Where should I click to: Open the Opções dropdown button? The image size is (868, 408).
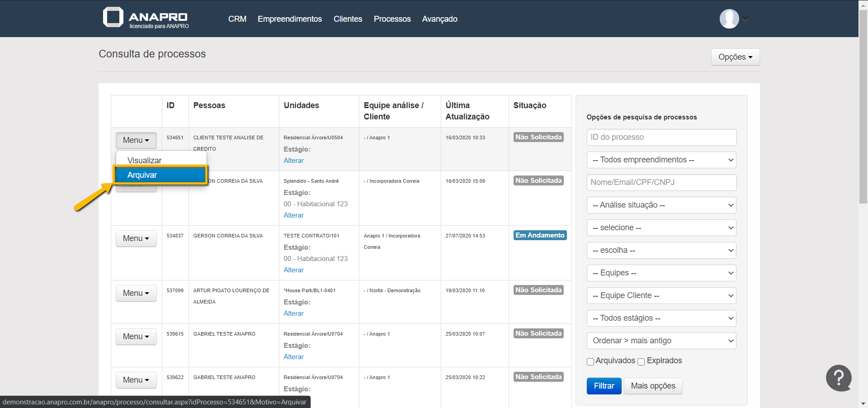(x=735, y=57)
